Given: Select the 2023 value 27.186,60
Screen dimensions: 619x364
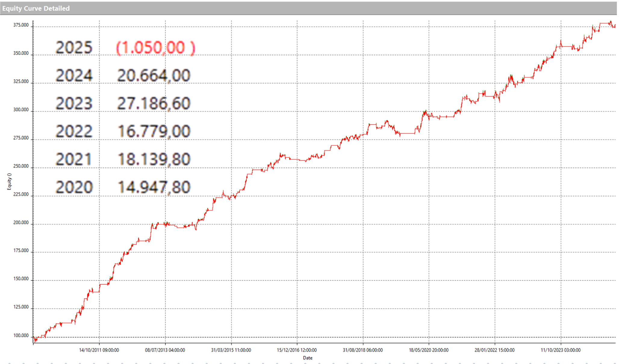Looking at the screenshot, I should [154, 104].
